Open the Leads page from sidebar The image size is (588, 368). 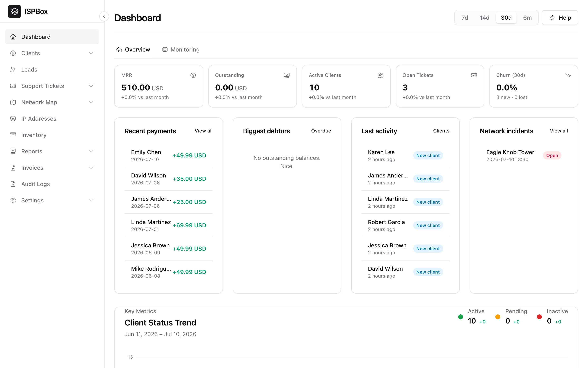coord(52,69)
